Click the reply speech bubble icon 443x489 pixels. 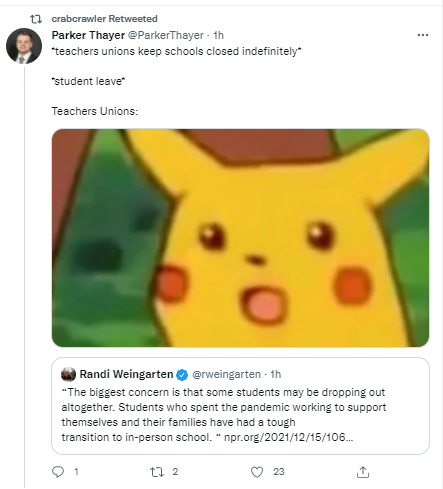(58, 472)
